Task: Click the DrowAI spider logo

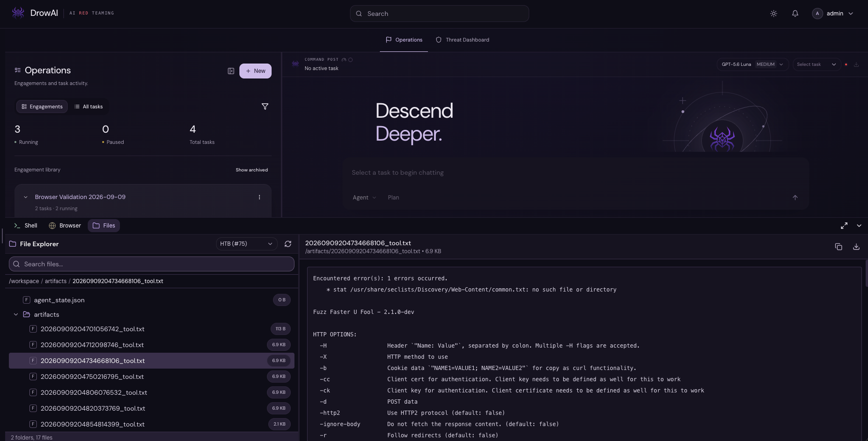Action: tap(18, 13)
